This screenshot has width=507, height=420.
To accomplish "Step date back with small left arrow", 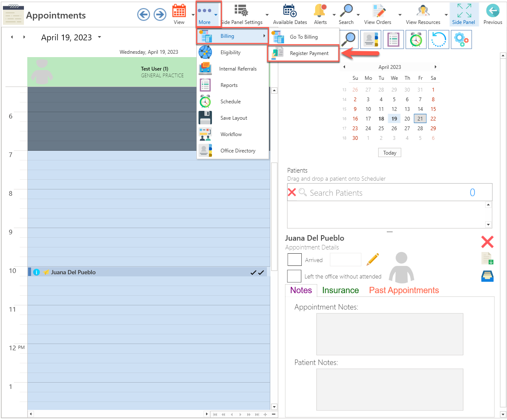I will pos(12,37).
